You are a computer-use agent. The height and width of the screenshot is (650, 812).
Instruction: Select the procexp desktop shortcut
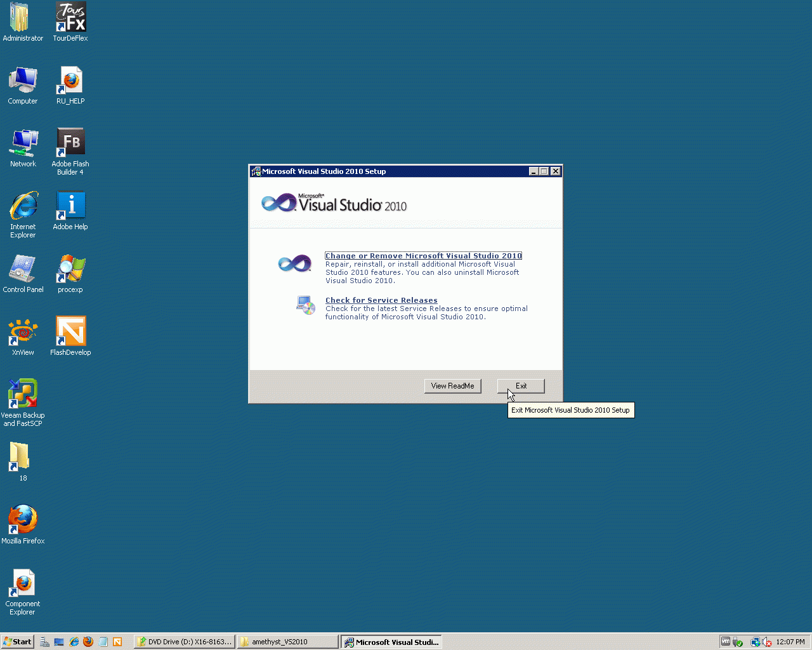70,274
